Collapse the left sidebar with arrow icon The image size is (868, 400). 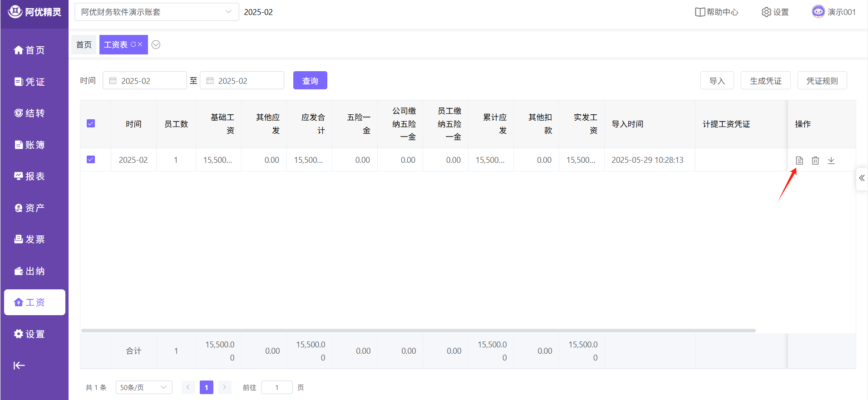[x=19, y=366]
